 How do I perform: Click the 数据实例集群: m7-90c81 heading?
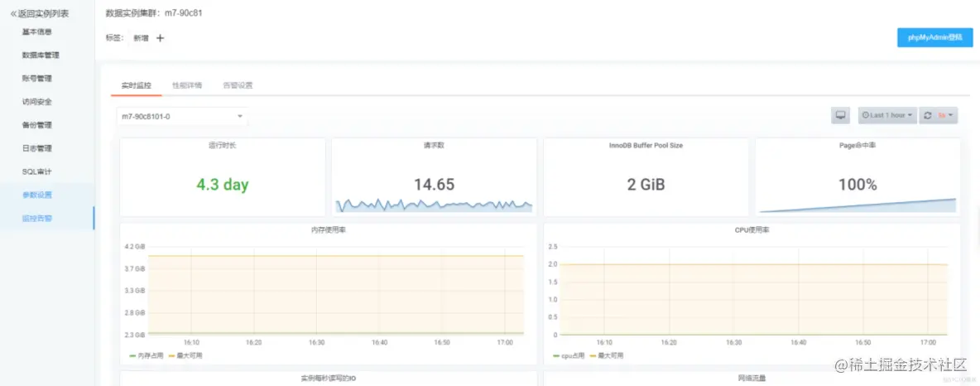coord(154,12)
